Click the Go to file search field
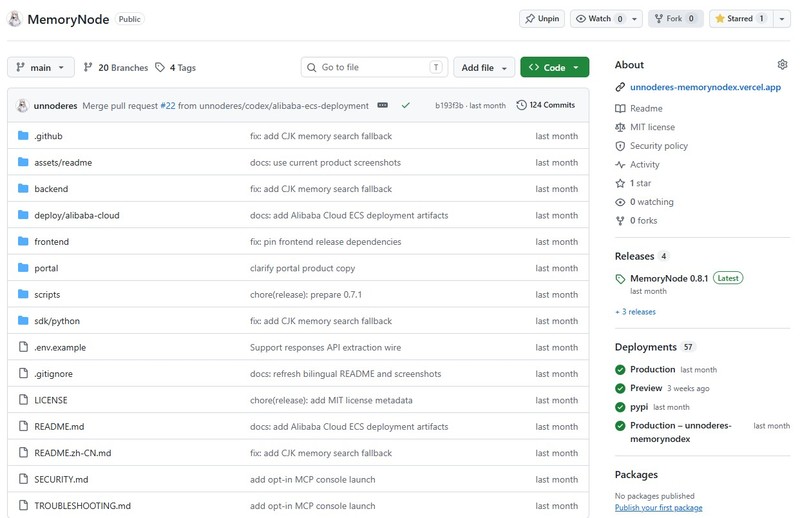The height and width of the screenshot is (518, 800). (374, 67)
